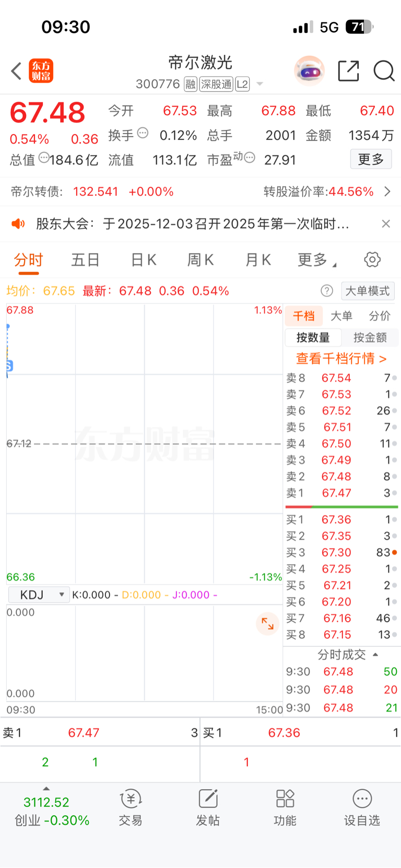Image resolution: width=401 pixels, height=868 pixels.
Task: Tap the 9:30 67.48 50 trade row
Action: click(x=341, y=672)
